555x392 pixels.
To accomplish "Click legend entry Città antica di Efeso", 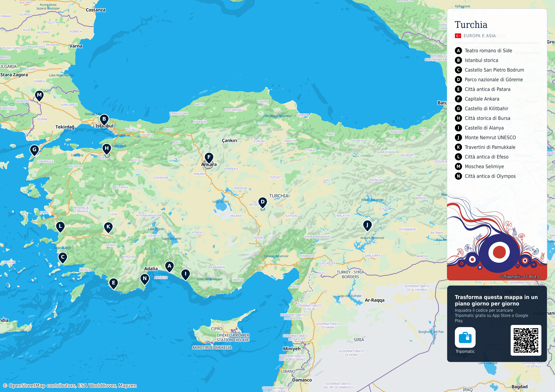I will click(482, 157).
